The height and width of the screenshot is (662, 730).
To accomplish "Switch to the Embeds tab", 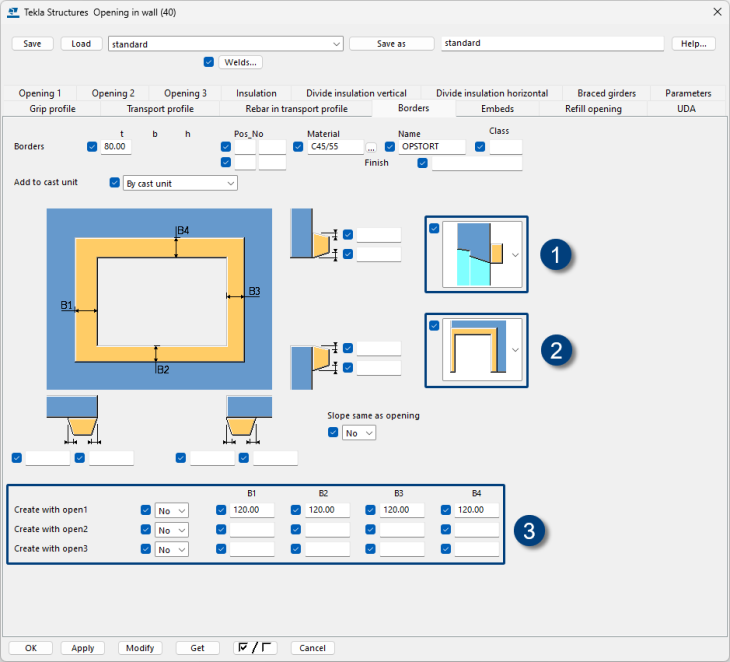I will click(x=497, y=108).
